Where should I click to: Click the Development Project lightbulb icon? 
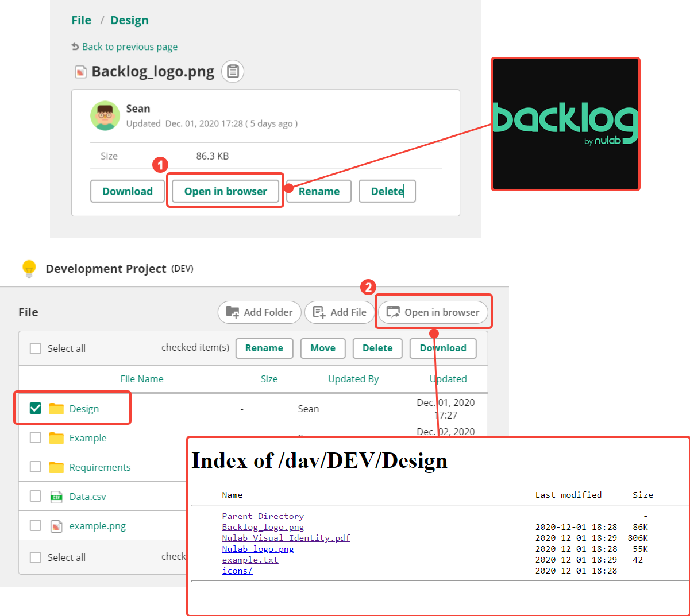(29, 269)
